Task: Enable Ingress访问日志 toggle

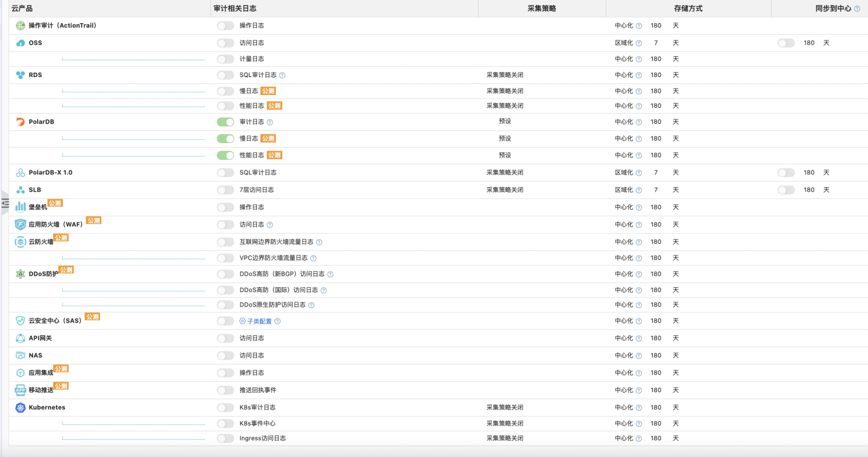Action: pos(225,438)
